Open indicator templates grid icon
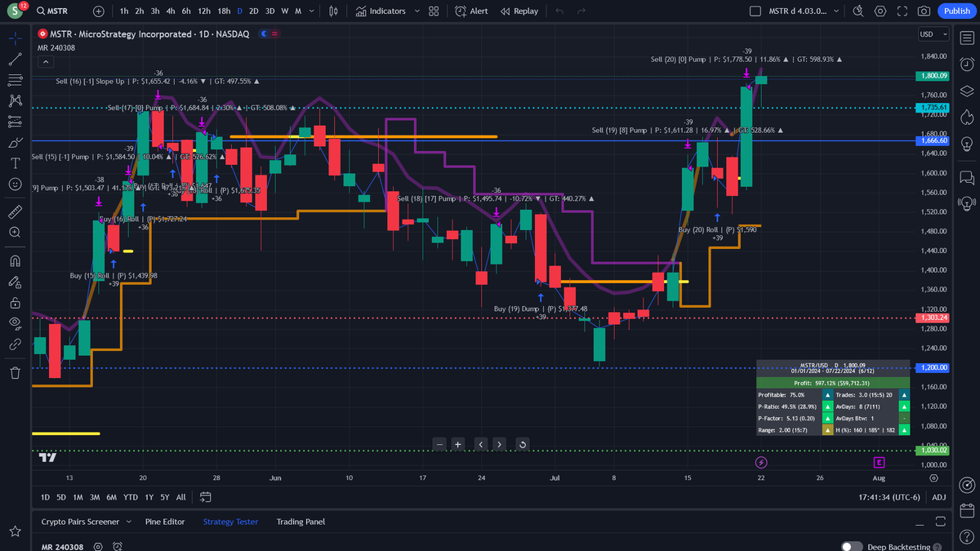 click(x=434, y=11)
